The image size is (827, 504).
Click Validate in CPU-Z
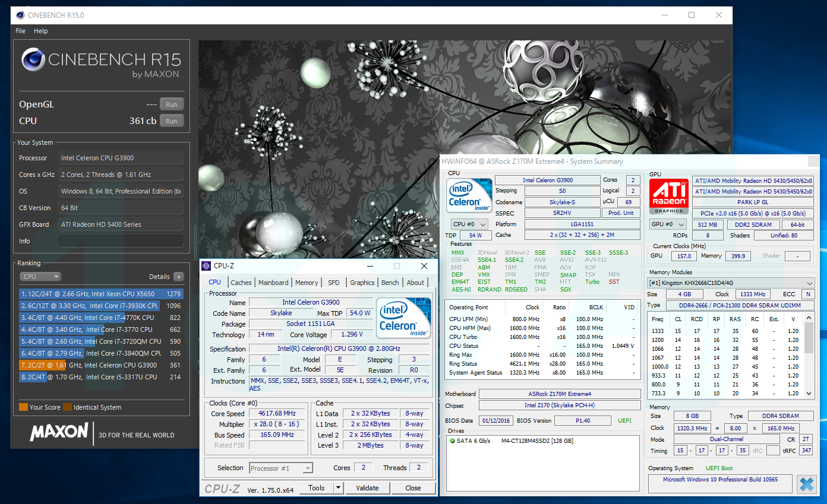click(367, 488)
